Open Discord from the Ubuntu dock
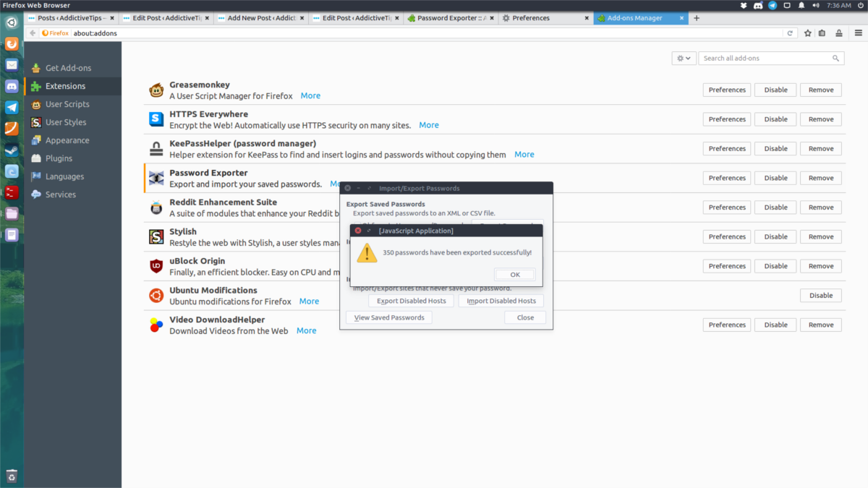Screen dimensions: 868x488 coord(12,87)
